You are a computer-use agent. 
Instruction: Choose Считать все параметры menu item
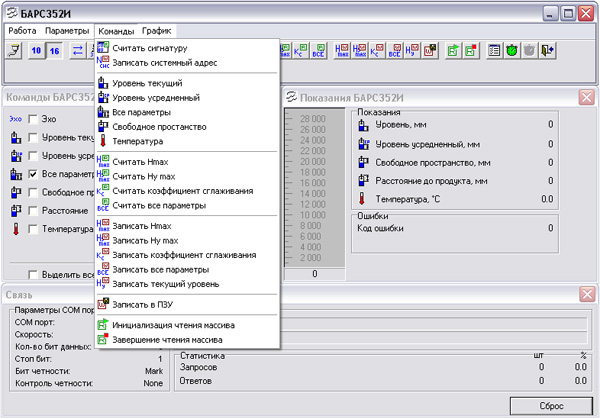(188, 205)
